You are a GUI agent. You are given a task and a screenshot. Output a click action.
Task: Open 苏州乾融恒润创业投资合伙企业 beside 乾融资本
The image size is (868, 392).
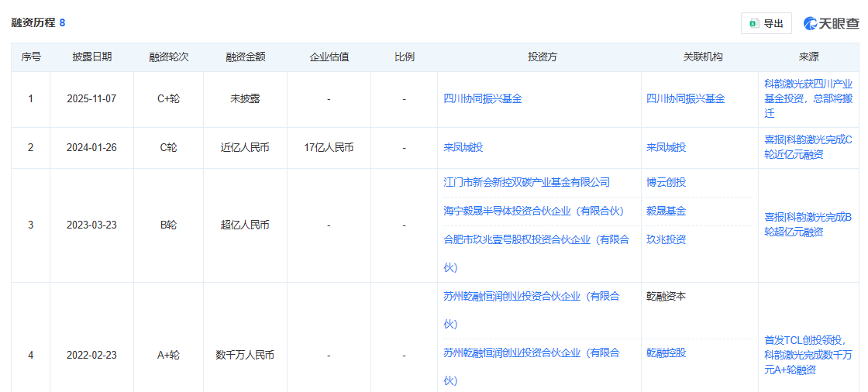tap(532, 310)
